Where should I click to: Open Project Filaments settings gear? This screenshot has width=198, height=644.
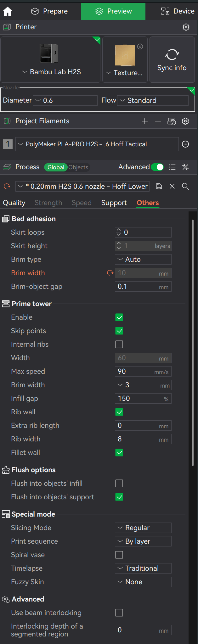pos(185,121)
